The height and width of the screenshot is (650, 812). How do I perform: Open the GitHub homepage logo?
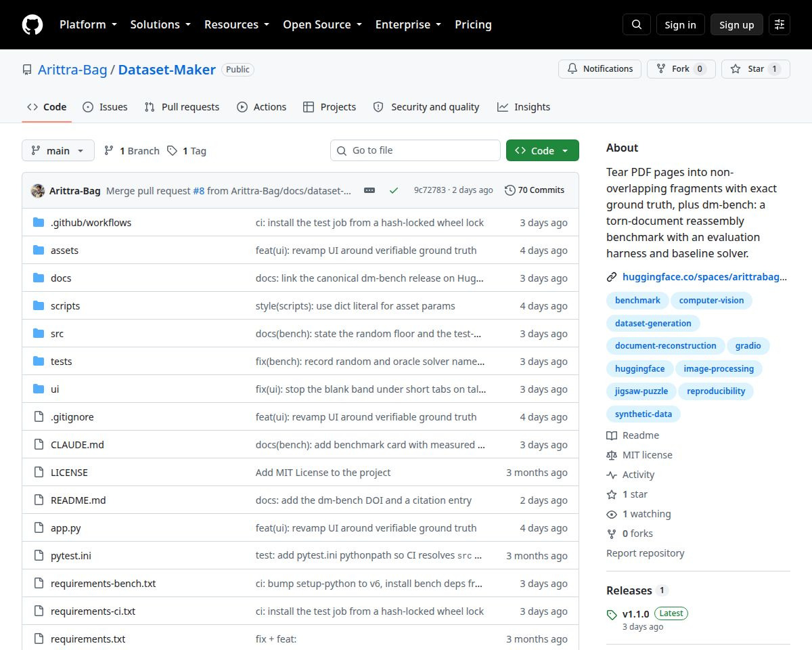[32, 24]
